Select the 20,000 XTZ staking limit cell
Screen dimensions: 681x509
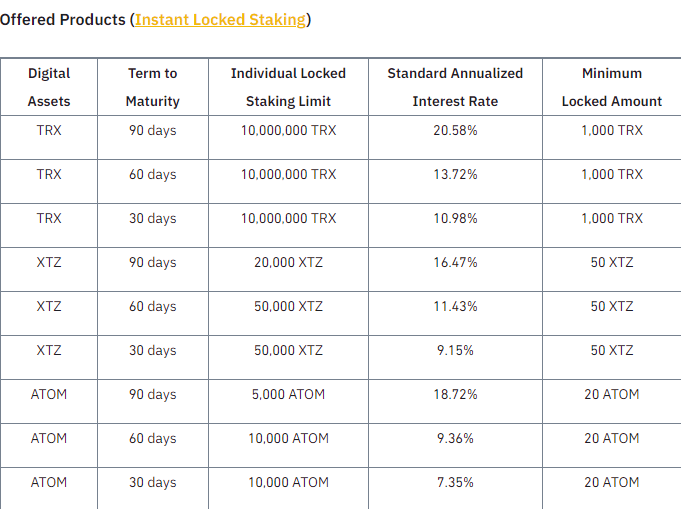[288, 262]
